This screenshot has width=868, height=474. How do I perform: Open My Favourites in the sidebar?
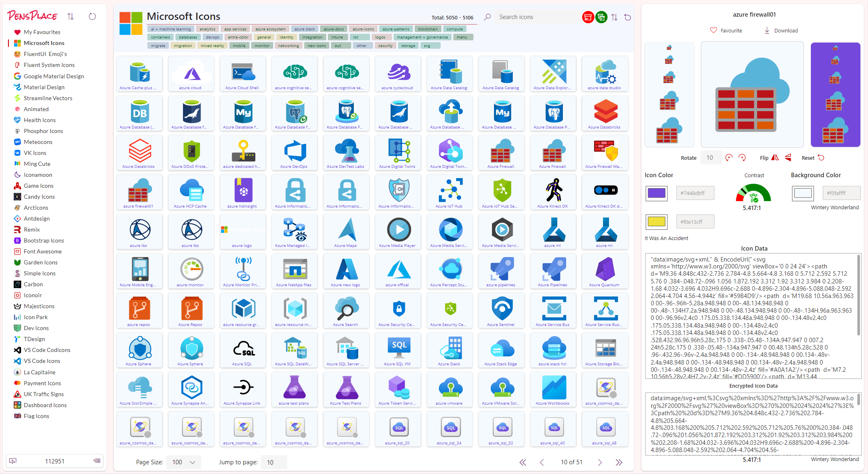[x=42, y=32]
